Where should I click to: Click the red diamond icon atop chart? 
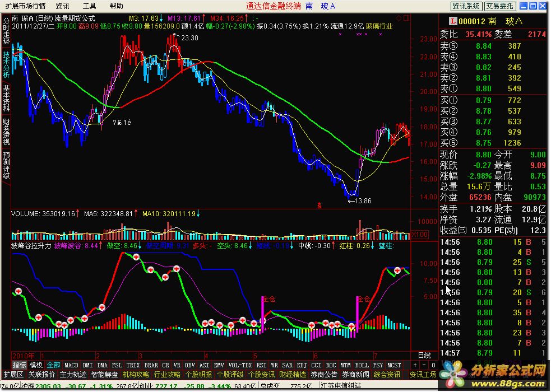(399, 17)
